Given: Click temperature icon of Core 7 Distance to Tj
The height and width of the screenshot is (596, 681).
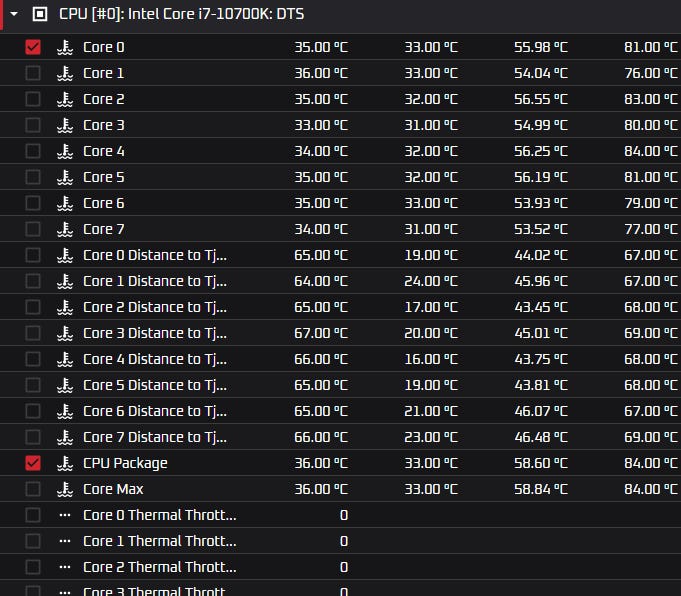Looking at the screenshot, I should (x=65, y=437).
